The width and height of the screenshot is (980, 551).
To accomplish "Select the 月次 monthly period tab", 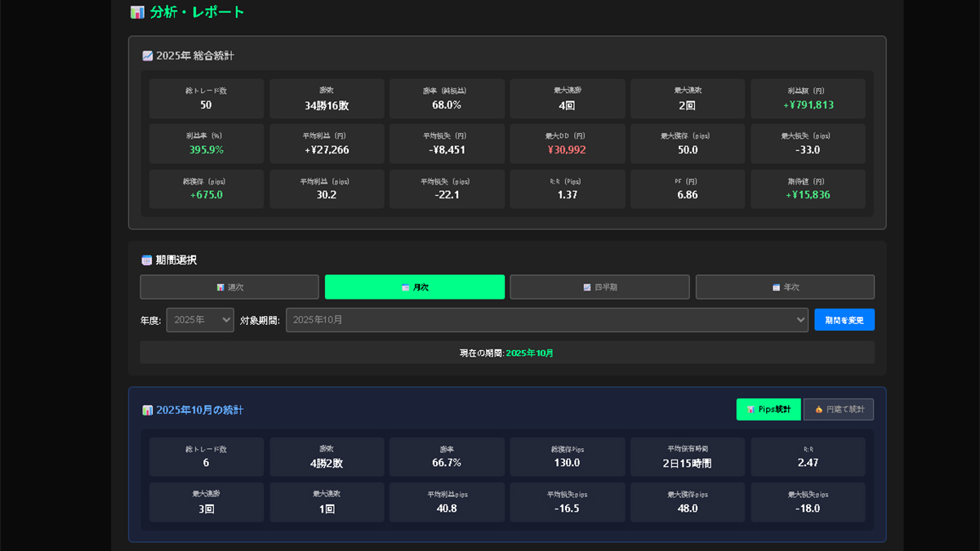I will pyautogui.click(x=415, y=287).
